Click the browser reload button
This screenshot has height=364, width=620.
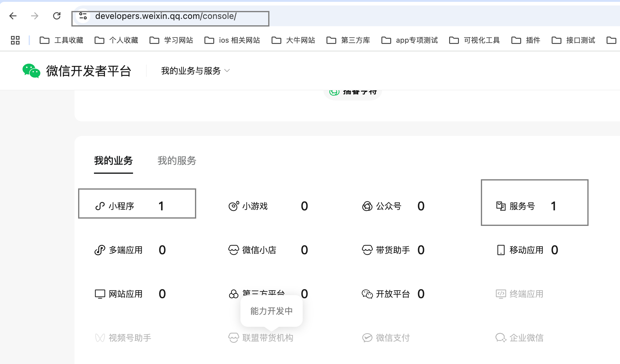pos(57,16)
